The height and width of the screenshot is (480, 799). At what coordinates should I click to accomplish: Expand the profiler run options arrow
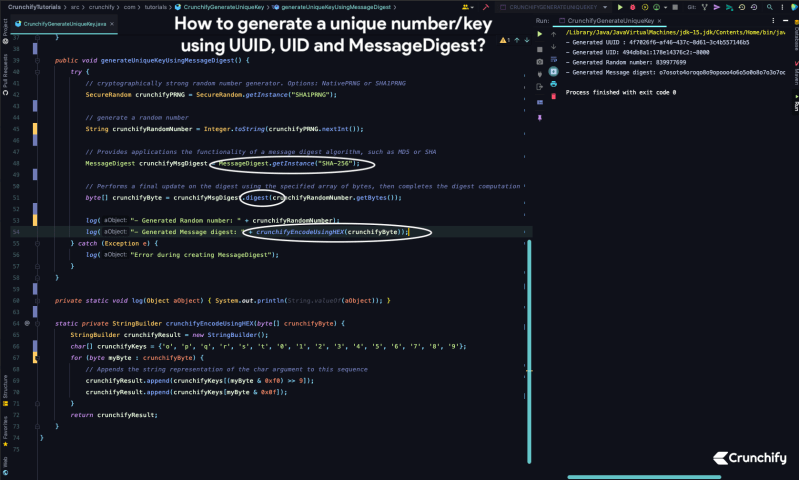(665, 8)
